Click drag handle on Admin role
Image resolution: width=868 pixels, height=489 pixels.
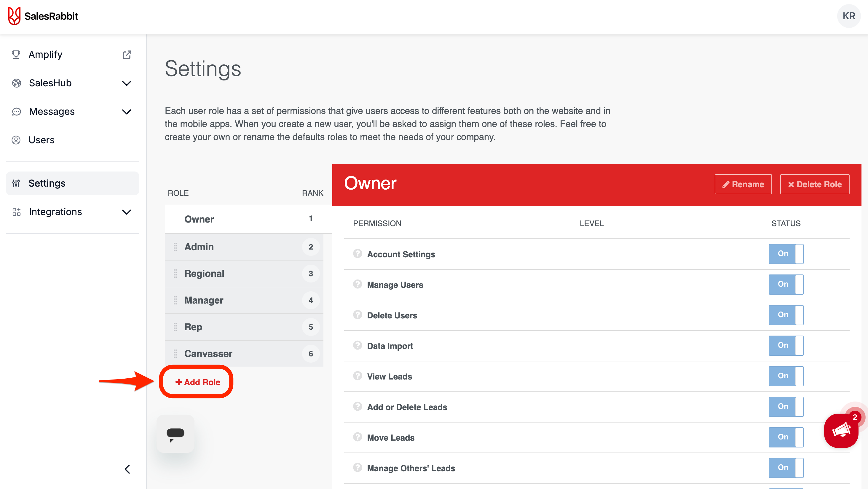(x=175, y=247)
